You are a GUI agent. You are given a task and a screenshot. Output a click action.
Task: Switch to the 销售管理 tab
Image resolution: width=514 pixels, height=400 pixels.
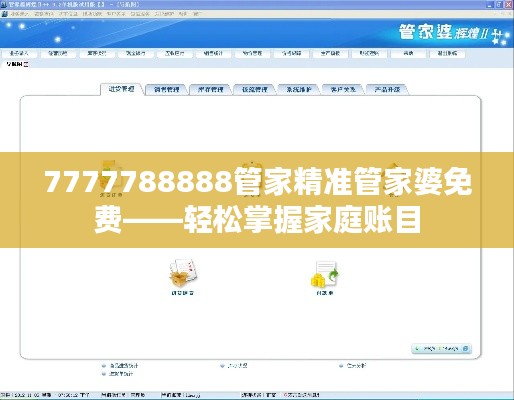tap(167, 89)
